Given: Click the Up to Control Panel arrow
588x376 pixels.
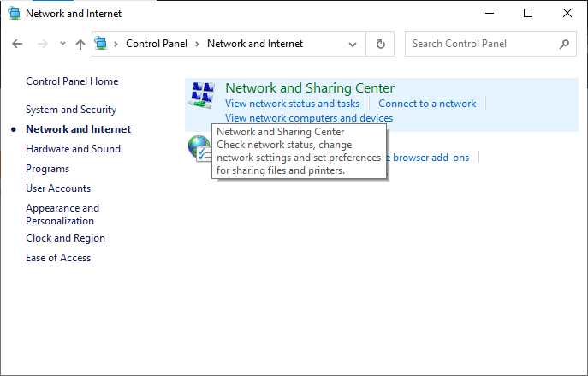Looking at the screenshot, I should pyautogui.click(x=80, y=44).
